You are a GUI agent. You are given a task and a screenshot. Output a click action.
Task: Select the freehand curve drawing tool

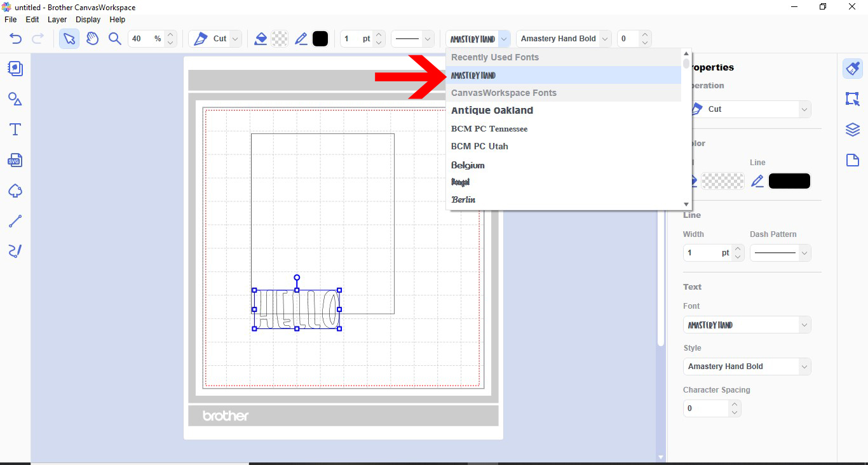15,251
